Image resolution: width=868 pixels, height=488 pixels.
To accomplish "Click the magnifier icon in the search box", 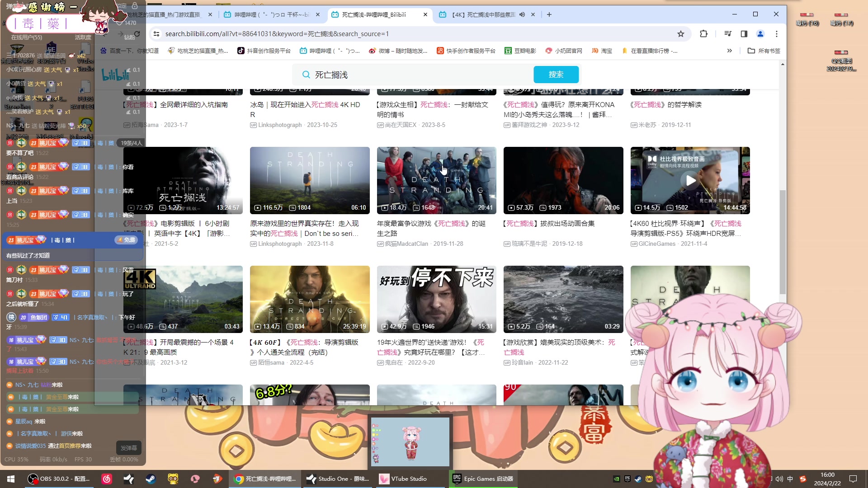I will [x=306, y=75].
